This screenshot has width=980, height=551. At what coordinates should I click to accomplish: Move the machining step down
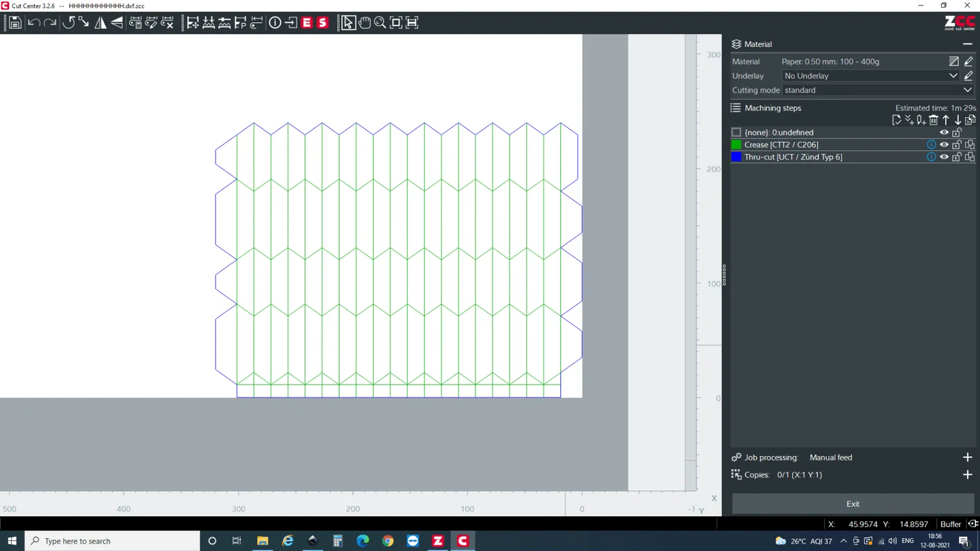click(958, 120)
